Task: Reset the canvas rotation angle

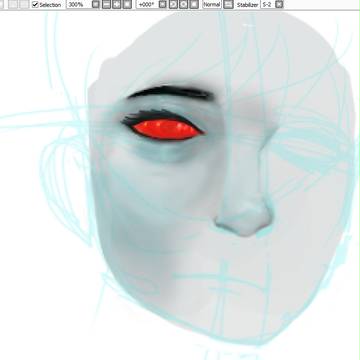Action: tap(194, 5)
